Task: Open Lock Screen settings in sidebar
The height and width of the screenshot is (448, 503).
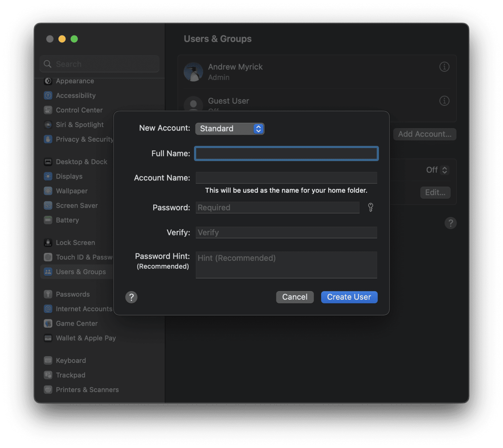Action: point(75,243)
